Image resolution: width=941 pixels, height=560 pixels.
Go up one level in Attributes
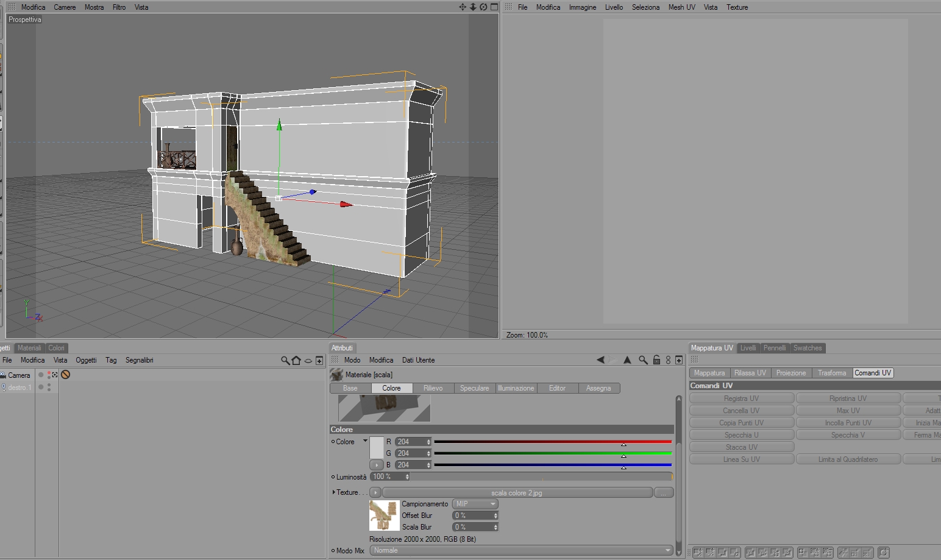(x=627, y=360)
